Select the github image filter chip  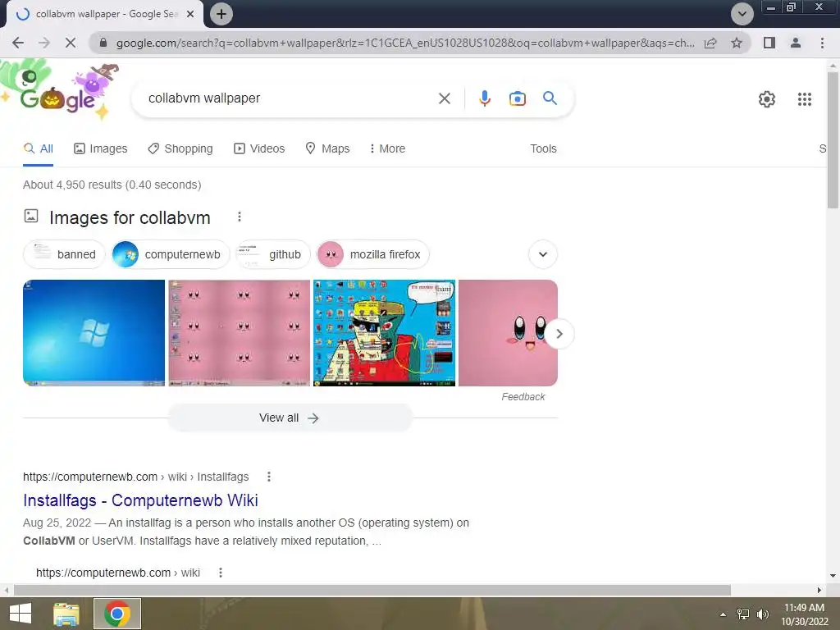pyautogui.click(x=273, y=254)
